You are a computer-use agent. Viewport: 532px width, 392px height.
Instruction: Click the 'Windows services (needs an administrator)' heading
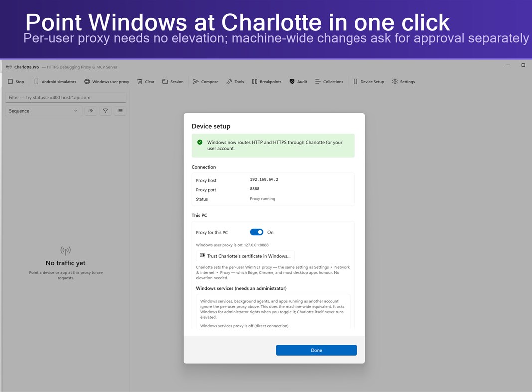(x=241, y=288)
